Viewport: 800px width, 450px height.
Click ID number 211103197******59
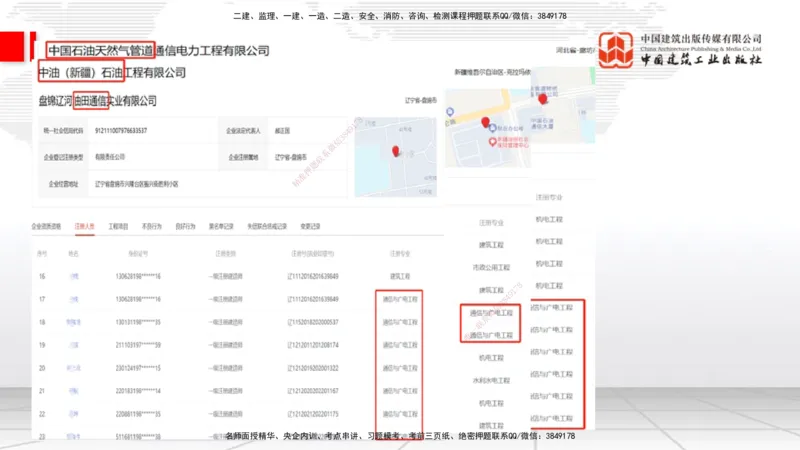tap(138, 345)
